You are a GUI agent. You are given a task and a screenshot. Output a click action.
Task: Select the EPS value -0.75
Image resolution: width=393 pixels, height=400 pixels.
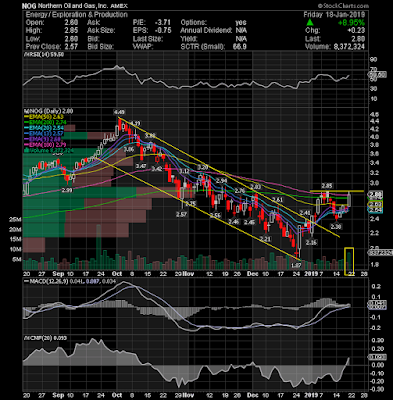[x=163, y=31]
